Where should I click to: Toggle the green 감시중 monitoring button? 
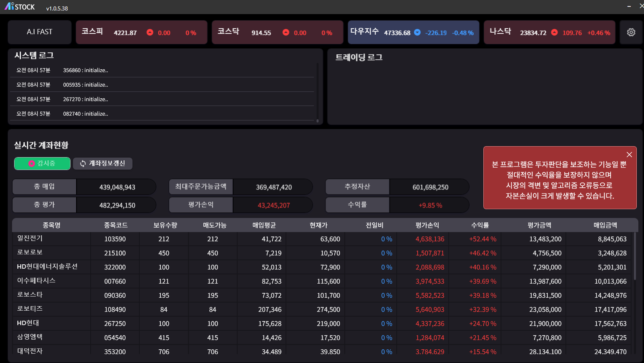tap(42, 164)
